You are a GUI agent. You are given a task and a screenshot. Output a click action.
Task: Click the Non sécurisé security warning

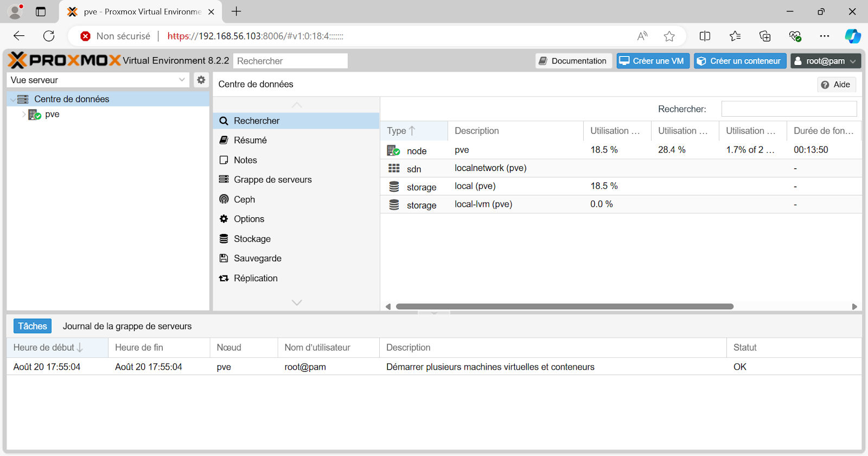pyautogui.click(x=115, y=36)
